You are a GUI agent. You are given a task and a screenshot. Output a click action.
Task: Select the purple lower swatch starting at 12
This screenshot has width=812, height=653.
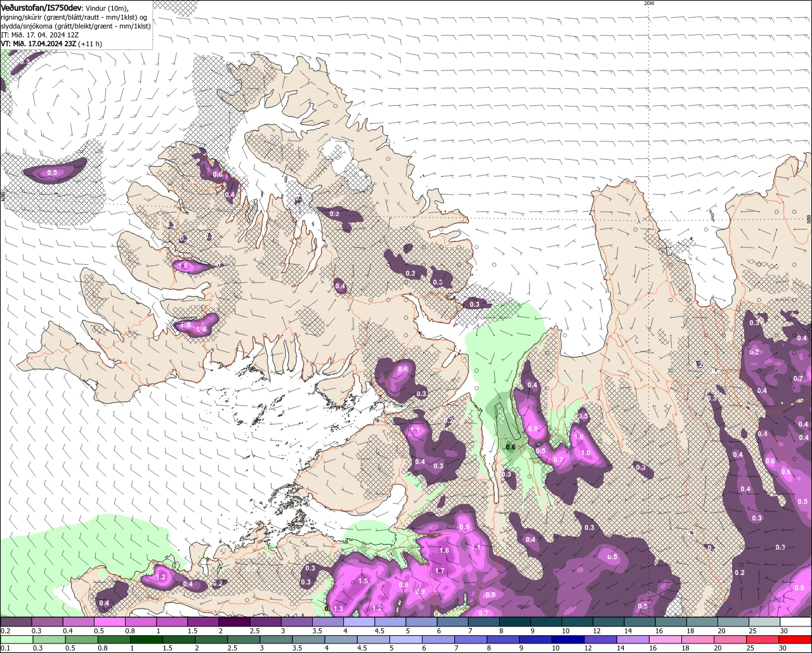601,640
